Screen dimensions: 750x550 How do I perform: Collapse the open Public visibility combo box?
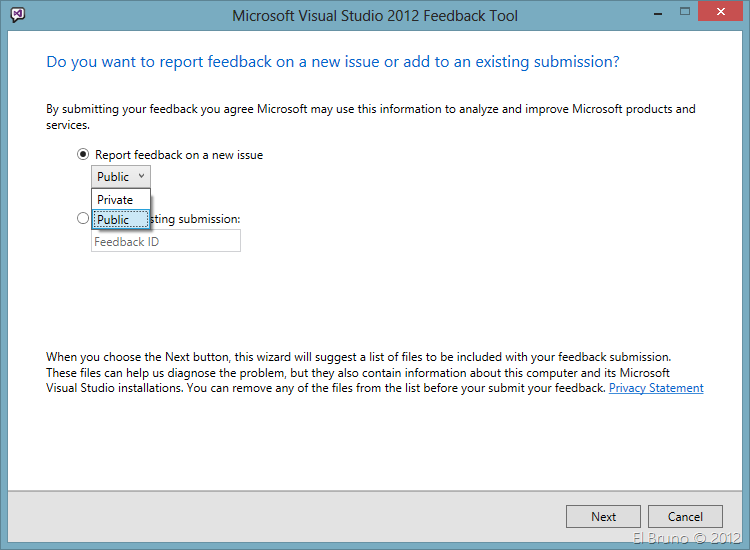pos(120,177)
